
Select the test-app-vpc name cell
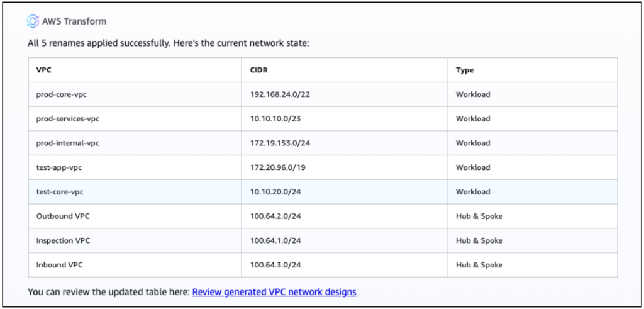tap(135, 167)
